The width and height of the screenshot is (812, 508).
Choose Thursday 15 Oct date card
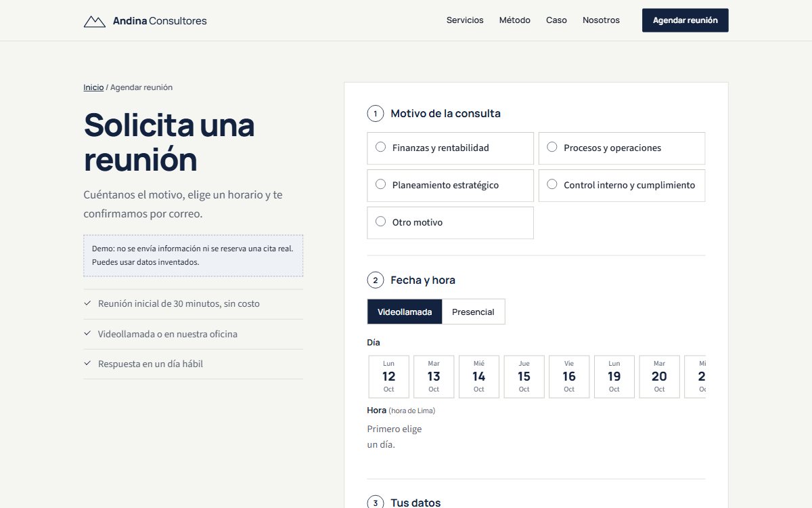[x=524, y=377]
